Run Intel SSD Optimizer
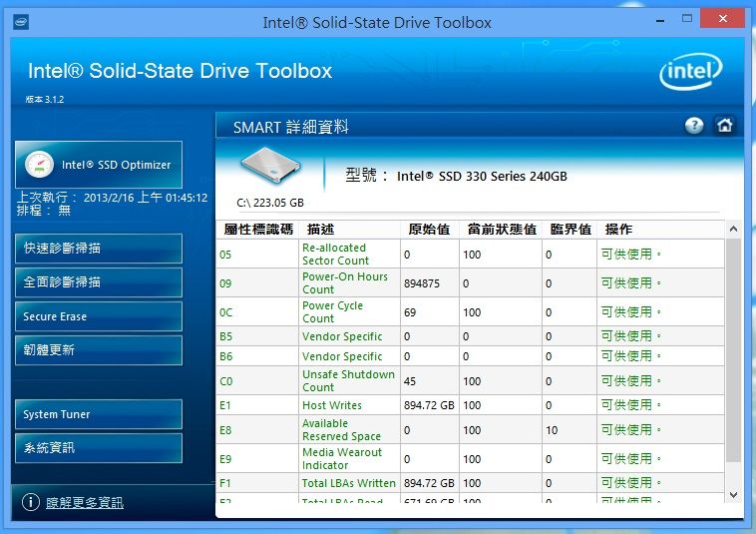The image size is (756, 534). coord(99,165)
